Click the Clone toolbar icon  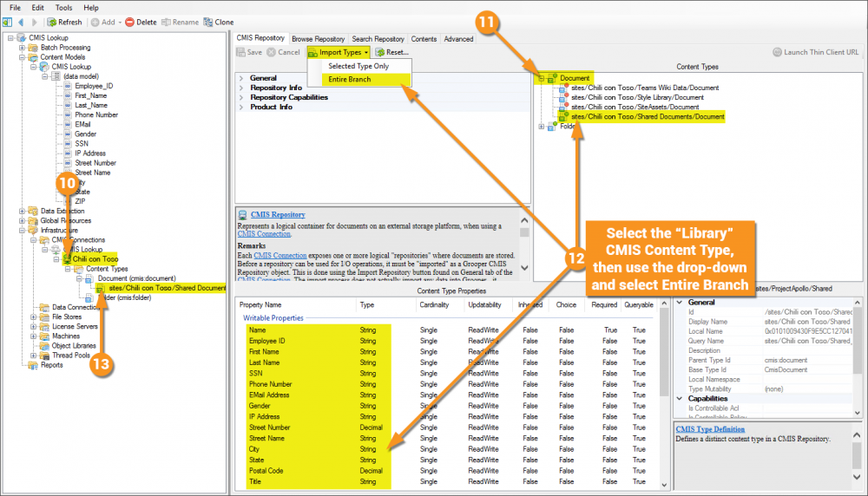pyautogui.click(x=208, y=23)
